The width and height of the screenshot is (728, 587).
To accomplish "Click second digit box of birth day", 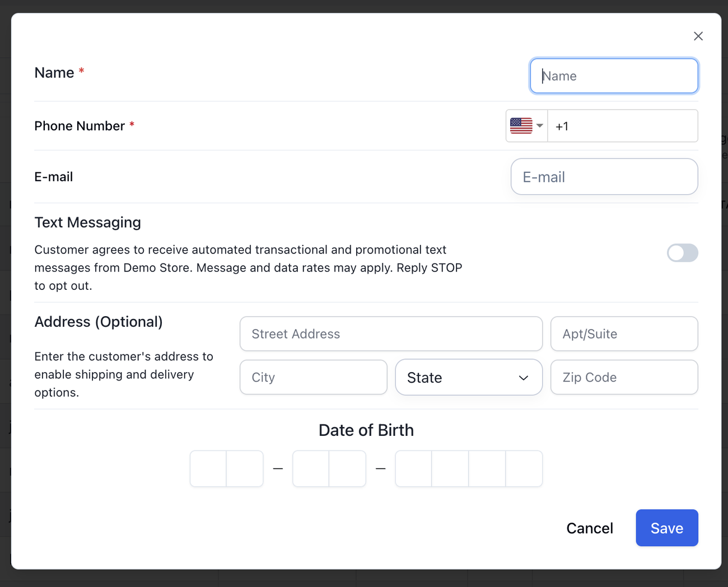I will [347, 469].
